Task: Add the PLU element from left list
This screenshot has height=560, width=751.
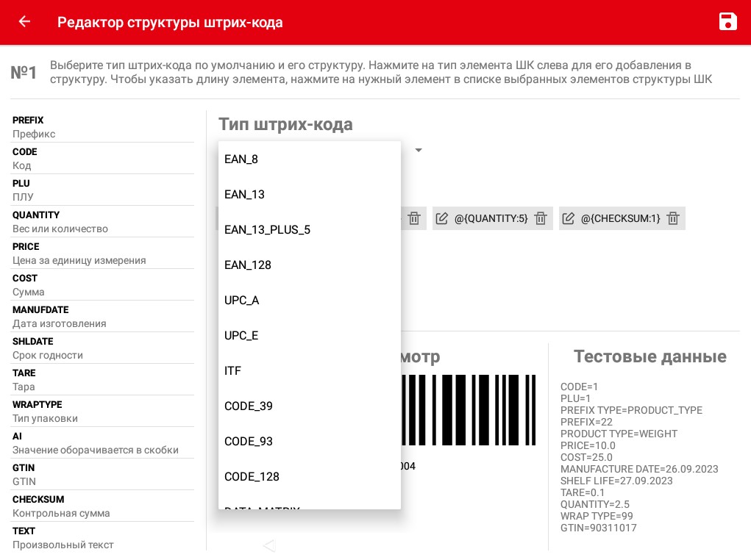Action: tap(103, 190)
